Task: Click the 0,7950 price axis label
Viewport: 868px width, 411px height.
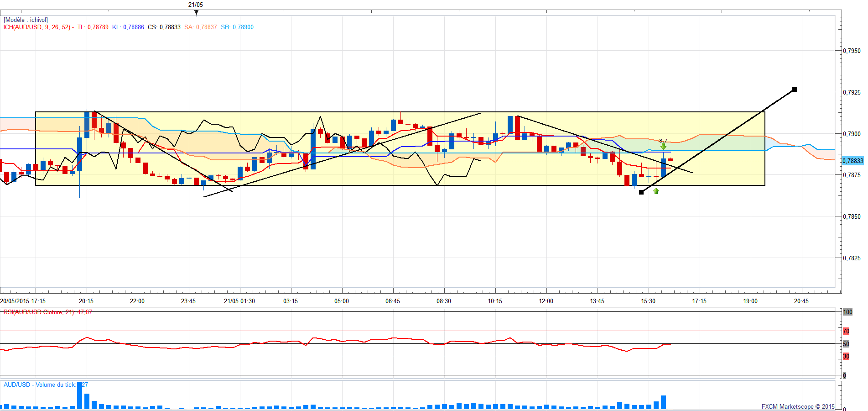Action: pos(852,51)
